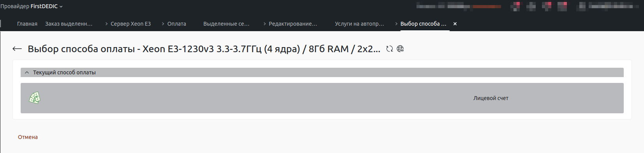Viewport: 644px width, 153px height.
Task: Refresh the payment method page
Action: point(389,49)
